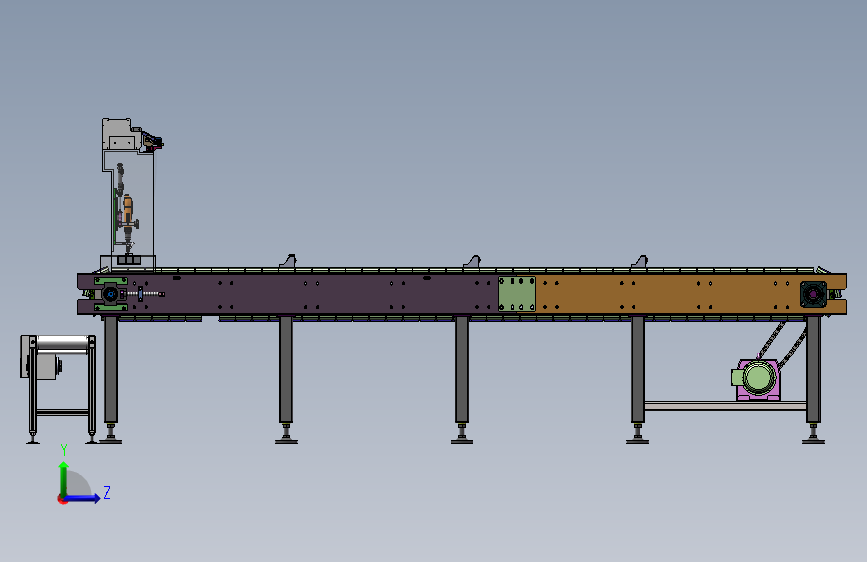Select the black bearing housing at right end
867x562 pixels.
pyautogui.click(x=813, y=295)
